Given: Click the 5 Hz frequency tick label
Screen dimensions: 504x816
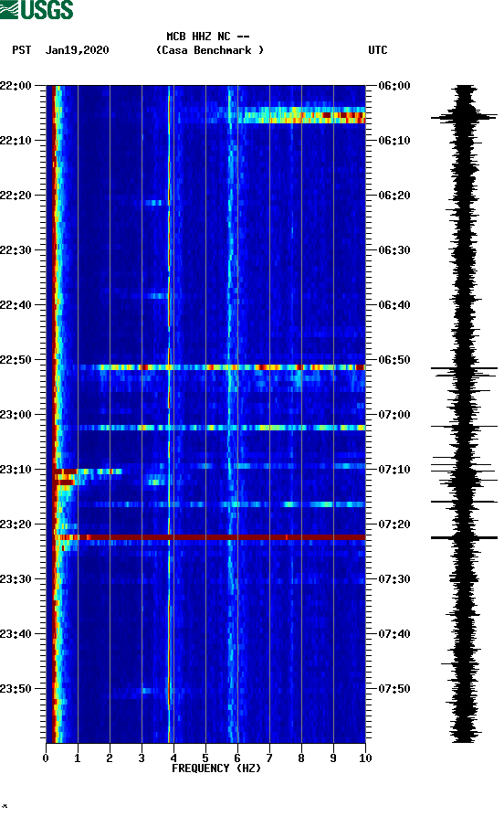Looking at the screenshot, I should [205, 758].
